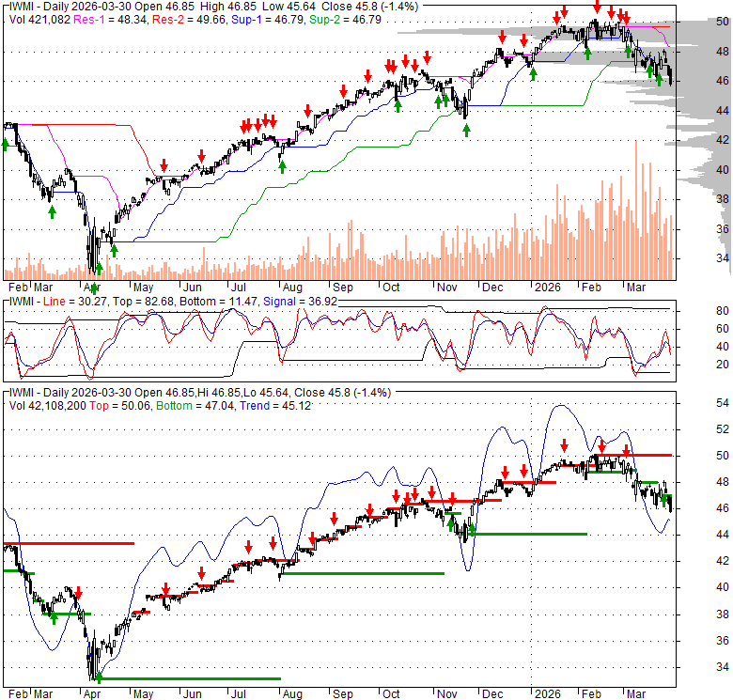Click 'Apr' on bottom chart time axis
The height and width of the screenshot is (700, 733).
pos(92,694)
